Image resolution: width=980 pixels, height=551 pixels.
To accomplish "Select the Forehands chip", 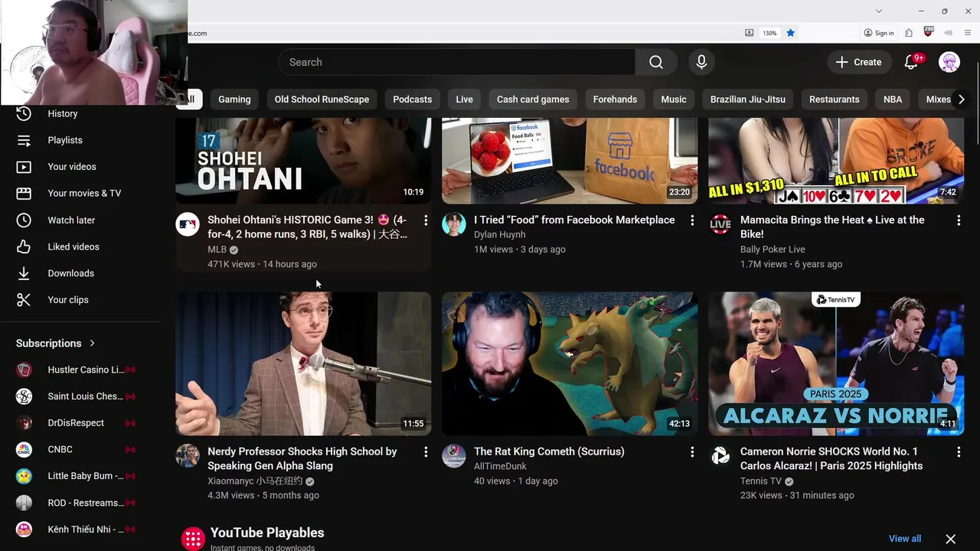I will (x=615, y=99).
